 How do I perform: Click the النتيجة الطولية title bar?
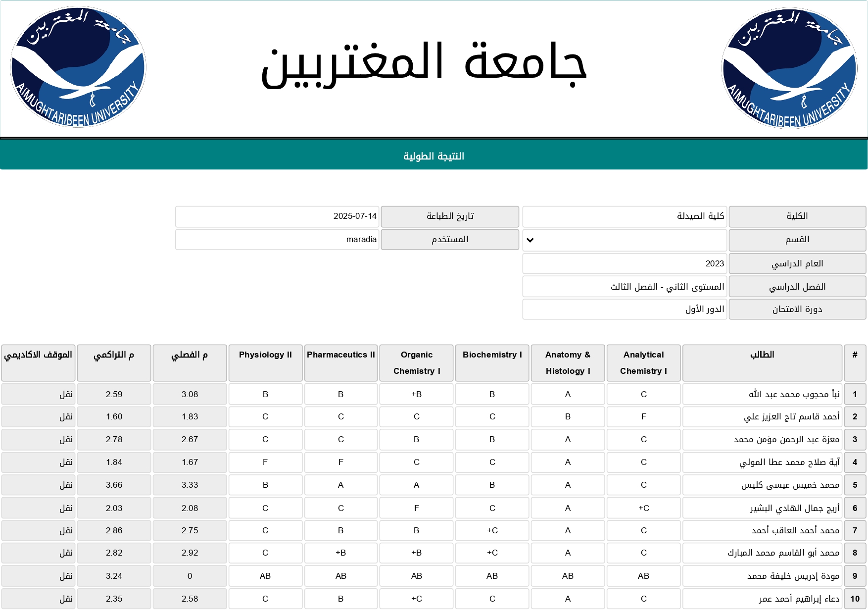click(x=434, y=154)
